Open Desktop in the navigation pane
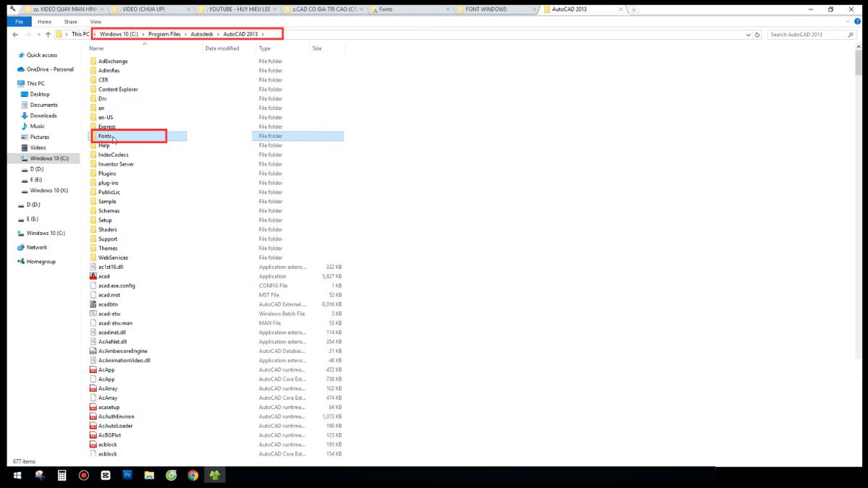868x488 pixels. coord(40,94)
